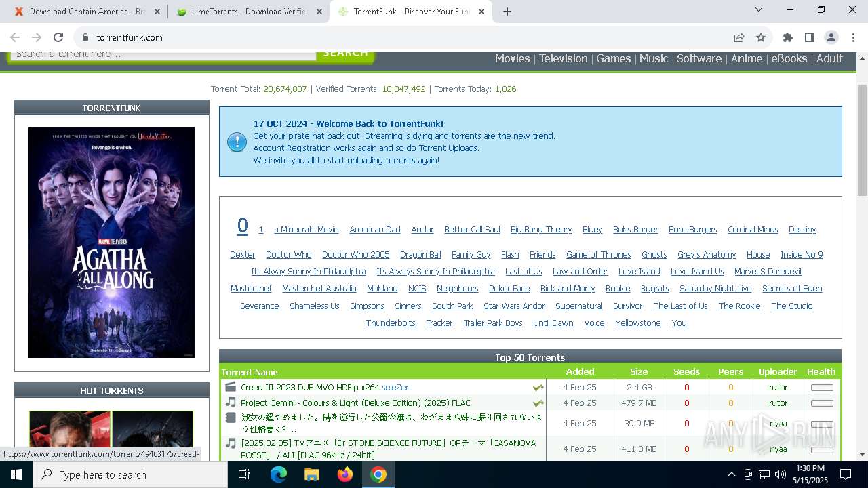Viewport: 868px width, 488px height.
Task: Click the taskbar Type here to search box
Action: [130, 474]
